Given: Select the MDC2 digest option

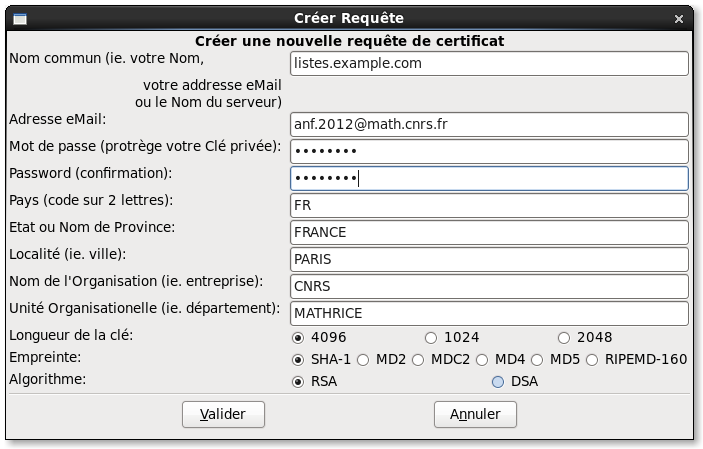Looking at the screenshot, I should (417, 359).
